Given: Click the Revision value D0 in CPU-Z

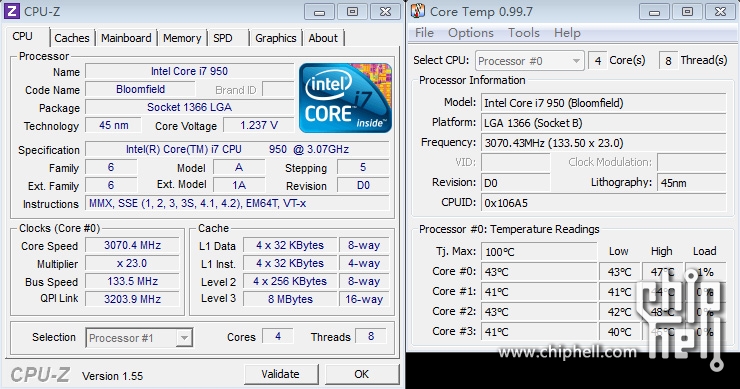Looking at the screenshot, I should [x=363, y=185].
